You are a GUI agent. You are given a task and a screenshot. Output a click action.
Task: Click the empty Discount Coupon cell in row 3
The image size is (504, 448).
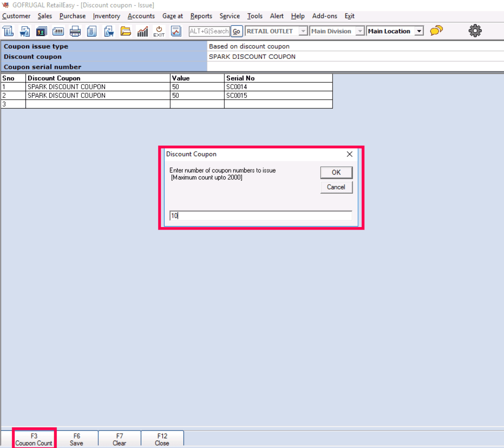tap(98, 104)
